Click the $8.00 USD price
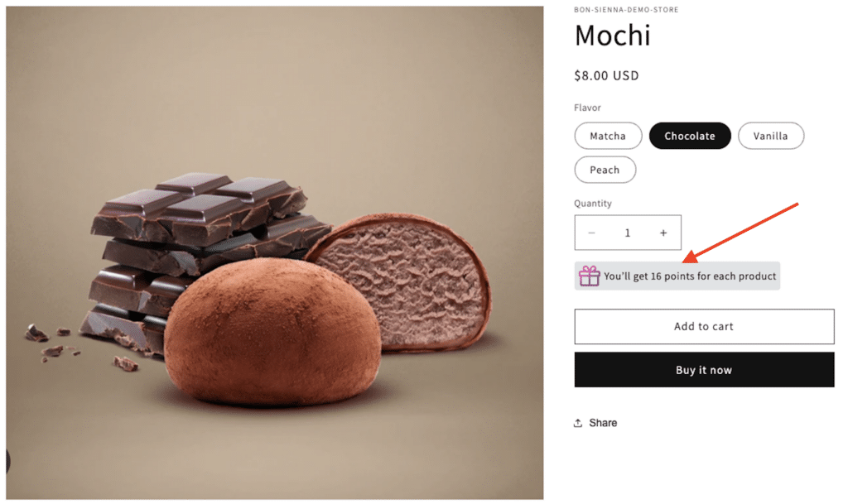Image resolution: width=848 pixels, height=504 pixels. (606, 75)
